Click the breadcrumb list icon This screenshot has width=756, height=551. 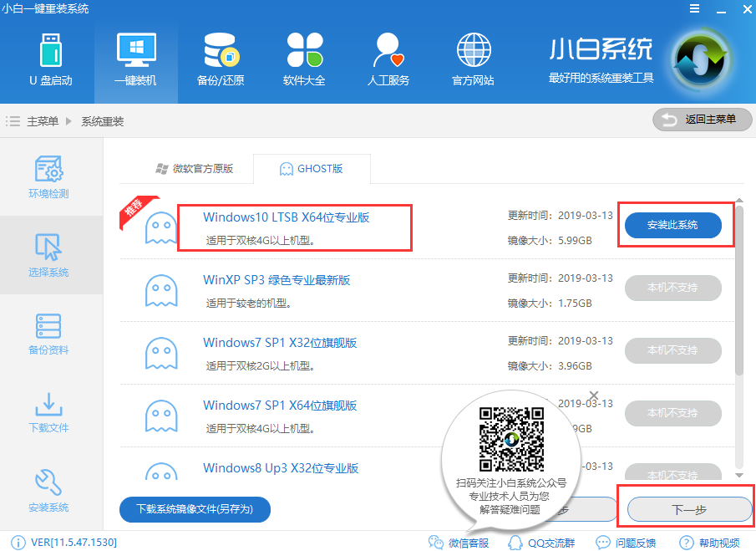click(13, 121)
